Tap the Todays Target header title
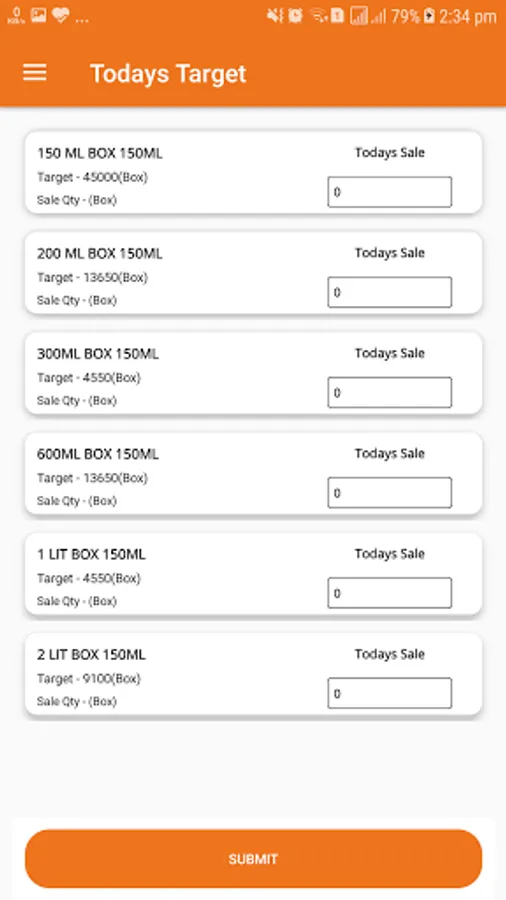The width and height of the screenshot is (506, 900). 168,74
